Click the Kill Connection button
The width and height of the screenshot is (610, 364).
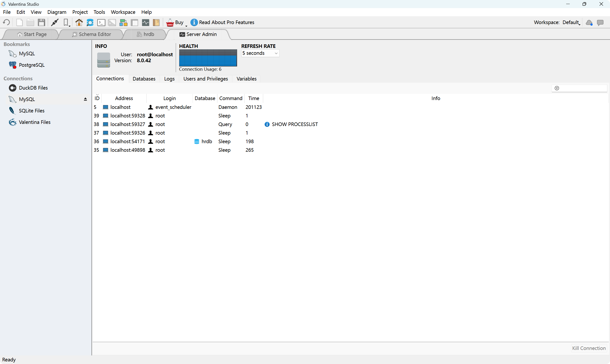coord(588,348)
